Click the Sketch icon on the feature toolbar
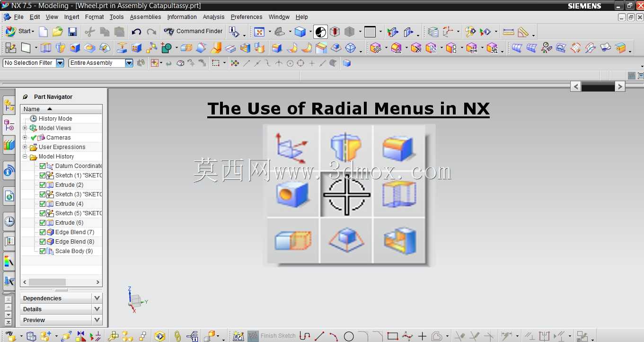Image resolution: width=644 pixels, height=342 pixels. coord(10,48)
